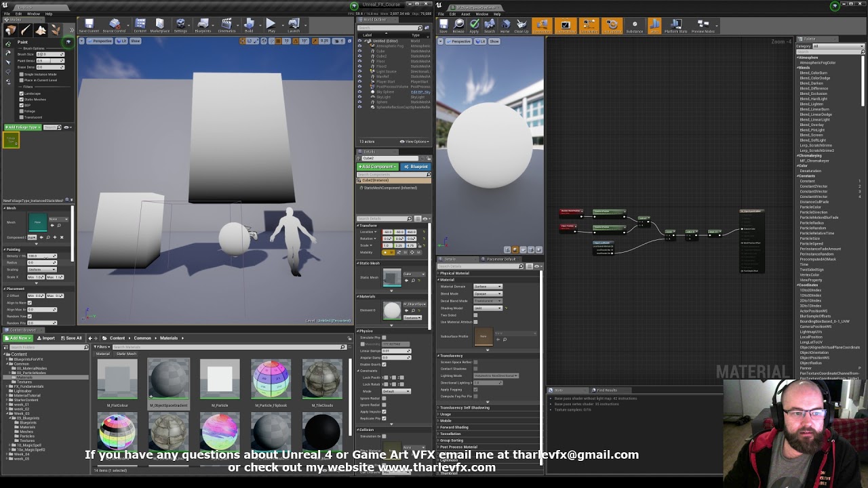Image resolution: width=868 pixels, height=488 pixels.
Task: Open the palette Category dropdown
Action: click(x=839, y=46)
